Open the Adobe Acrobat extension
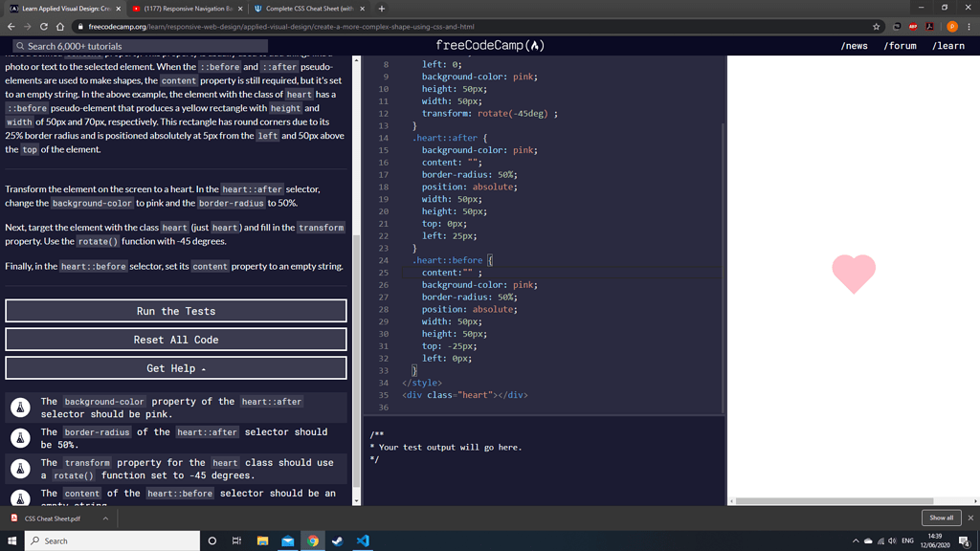 pos(929,27)
